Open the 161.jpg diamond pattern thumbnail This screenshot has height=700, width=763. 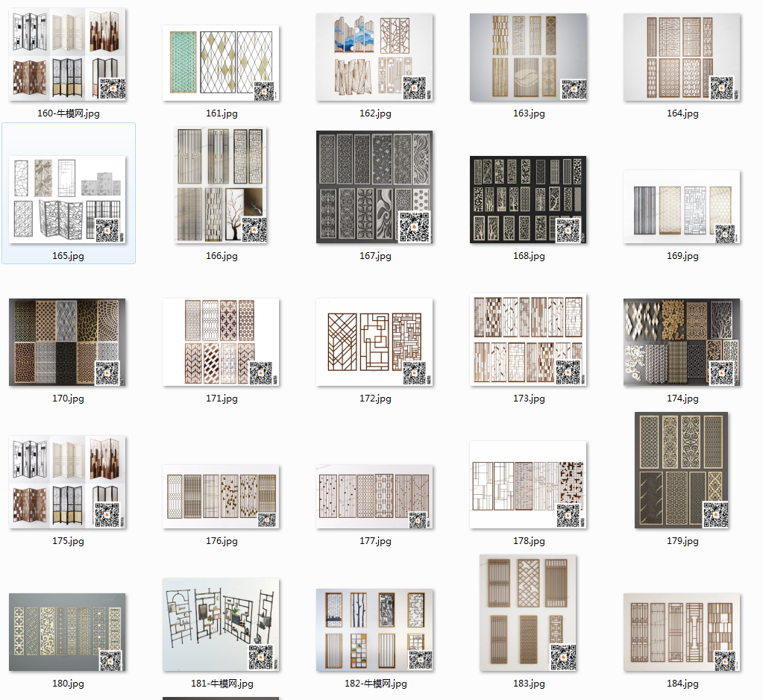(221, 63)
